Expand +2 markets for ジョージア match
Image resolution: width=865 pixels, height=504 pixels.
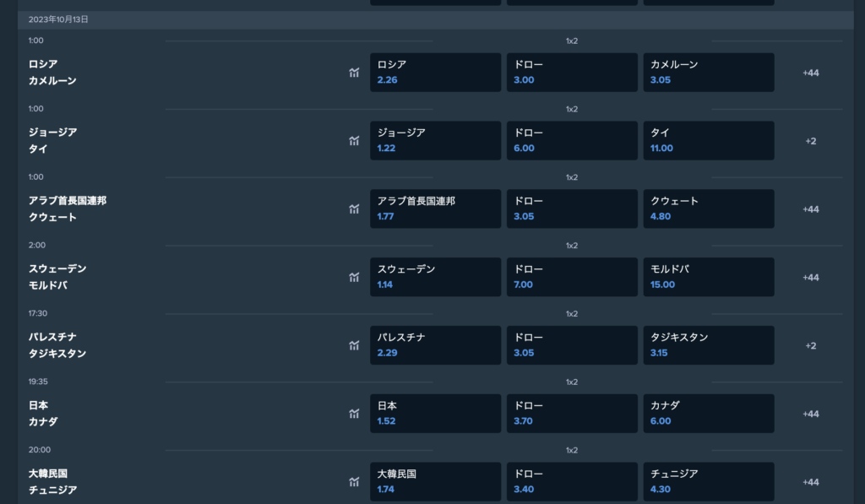[810, 141]
